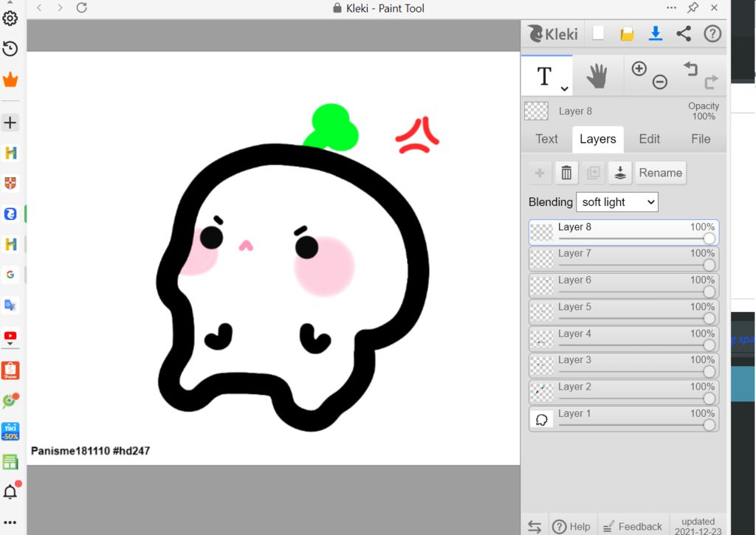The width and height of the screenshot is (756, 535).
Task: Flip the panel side with swap arrows
Action: coord(535,526)
